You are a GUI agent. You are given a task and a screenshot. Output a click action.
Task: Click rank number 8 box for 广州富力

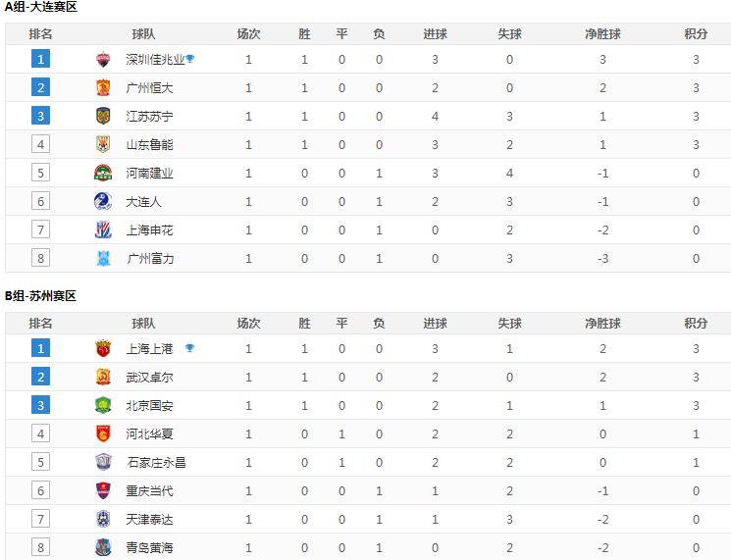40,258
